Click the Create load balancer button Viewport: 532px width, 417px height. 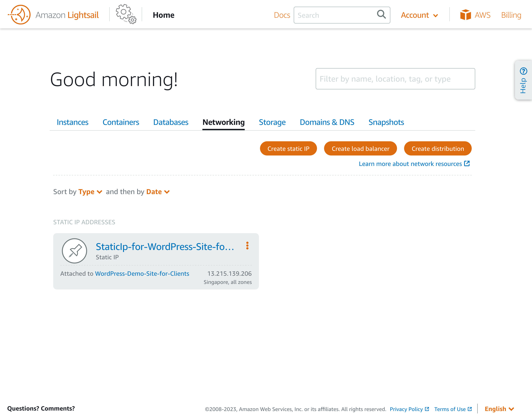360,148
